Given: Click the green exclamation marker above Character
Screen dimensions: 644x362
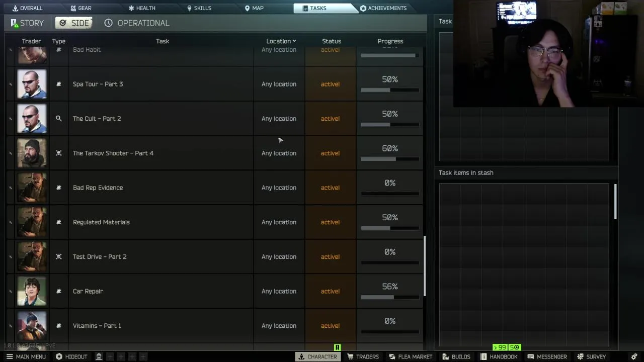Looking at the screenshot, I should point(338,347).
